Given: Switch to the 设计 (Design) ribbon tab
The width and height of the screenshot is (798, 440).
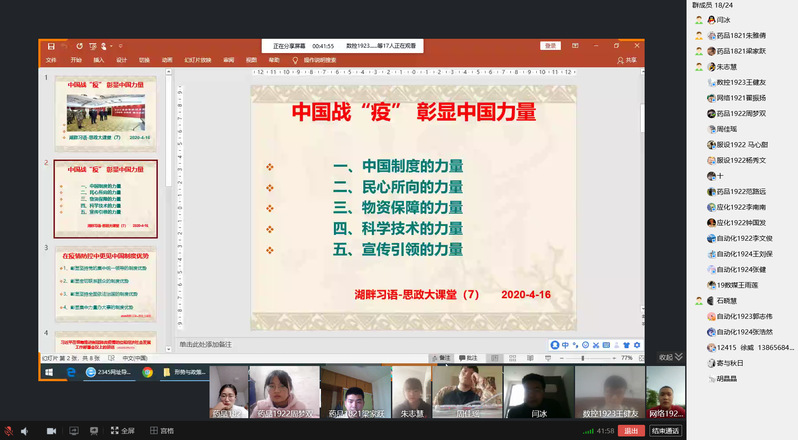Looking at the screenshot, I should click(x=122, y=60).
